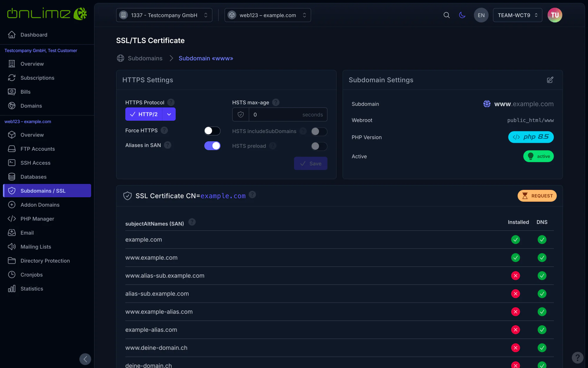Image resolution: width=588 pixels, height=368 pixels.
Task: Click the shield icon in HSTS max-age field
Action: [240, 115]
